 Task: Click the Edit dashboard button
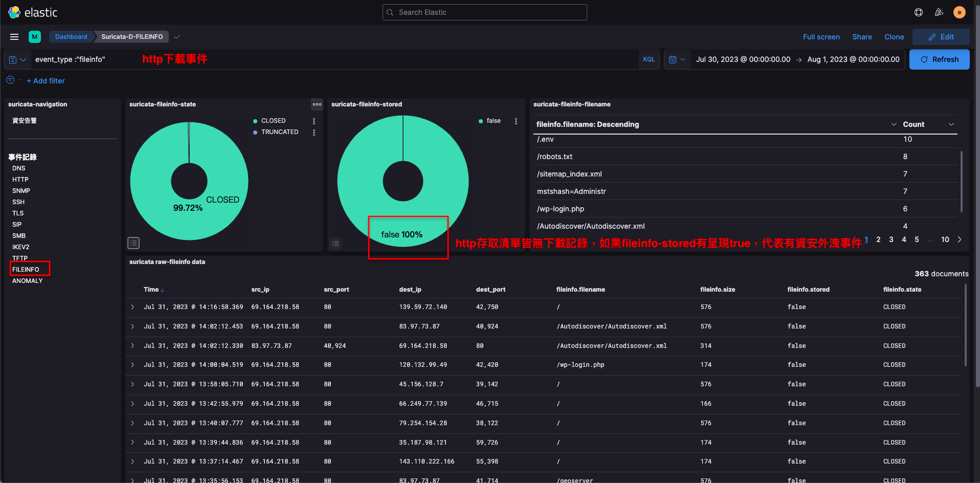pyautogui.click(x=941, y=37)
